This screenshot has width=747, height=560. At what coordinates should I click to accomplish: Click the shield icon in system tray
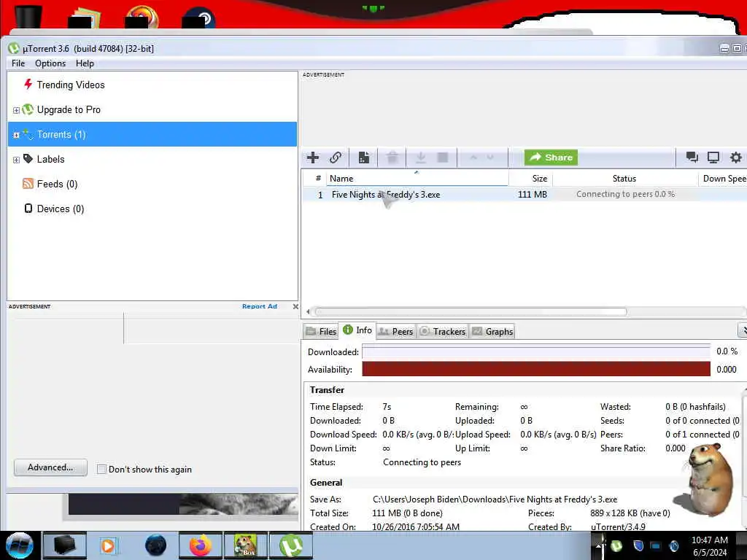tap(638, 545)
